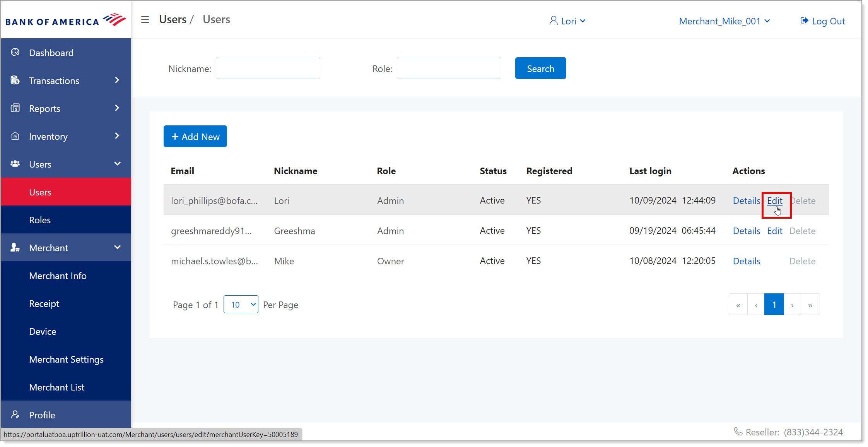Screen dimensions: 868x447
Task: Click the Roles menu item
Action: click(x=40, y=219)
